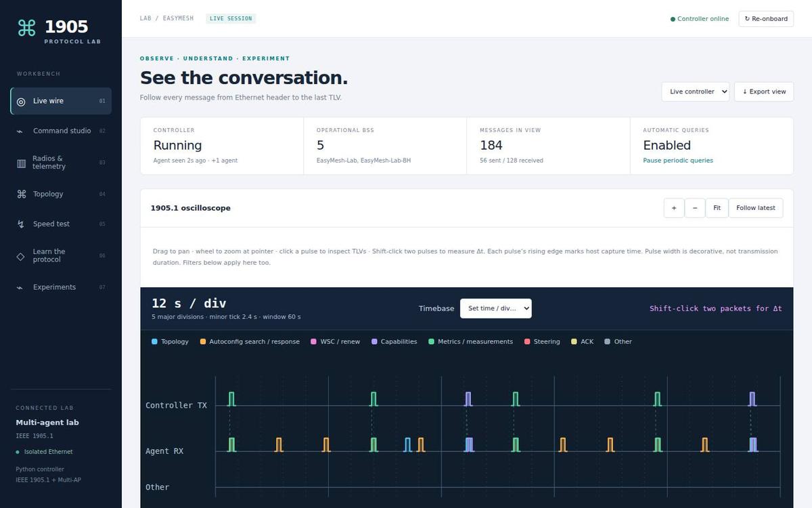Click the Controller online status
Viewport: 812px width, 508px height.
pyautogui.click(x=700, y=19)
